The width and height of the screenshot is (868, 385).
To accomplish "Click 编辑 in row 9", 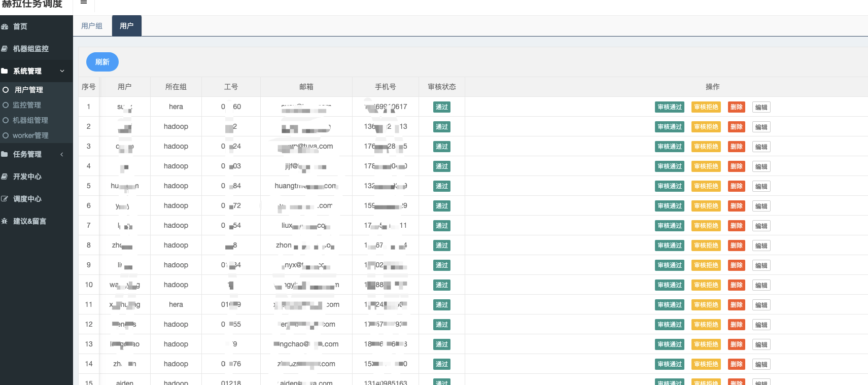I will tap(761, 265).
